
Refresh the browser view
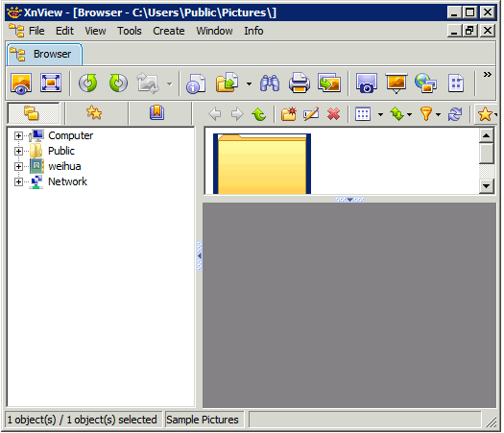click(455, 114)
